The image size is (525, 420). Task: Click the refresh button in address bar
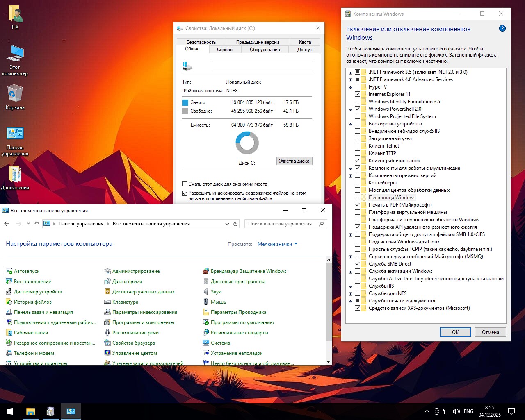click(x=235, y=224)
